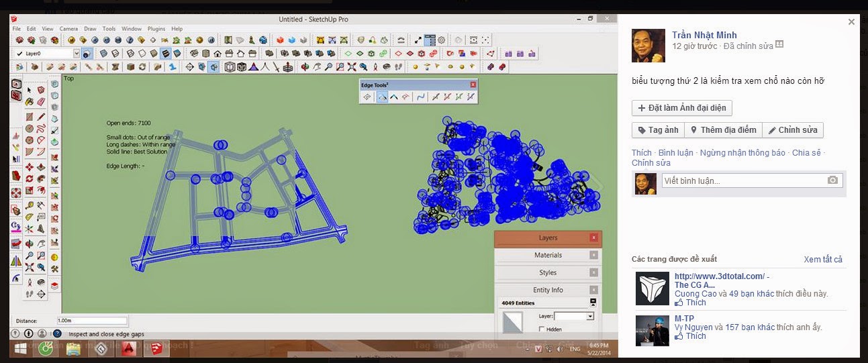Select the Rotate tool in left toolbar
The width and height of the screenshot is (868, 363).
[x=29, y=178]
